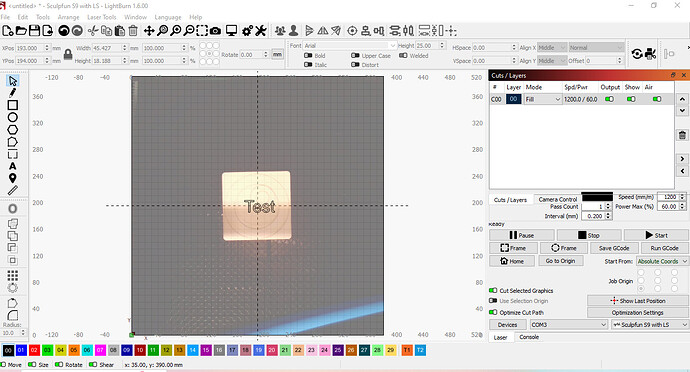Toggle Optimize Cut Path switch
Screen dimensions: 690x372
[493, 312]
